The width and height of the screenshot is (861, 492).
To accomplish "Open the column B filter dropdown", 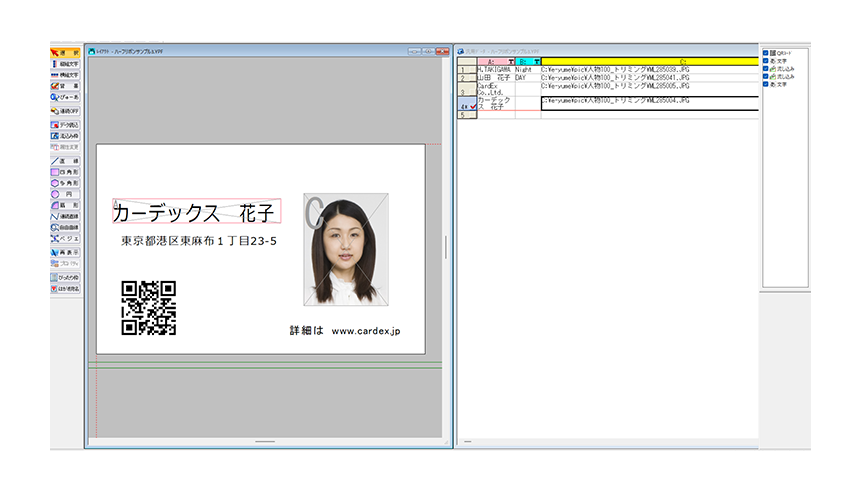I will pos(535,62).
